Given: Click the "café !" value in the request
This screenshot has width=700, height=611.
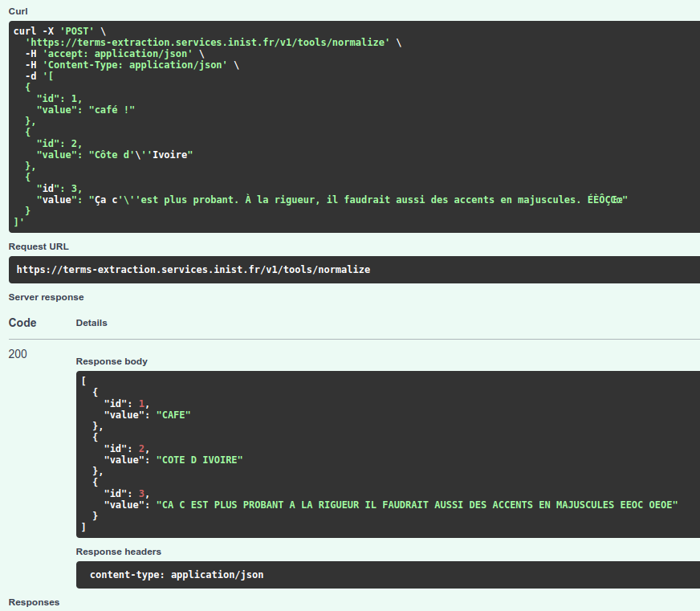Looking at the screenshot, I should point(112,109).
